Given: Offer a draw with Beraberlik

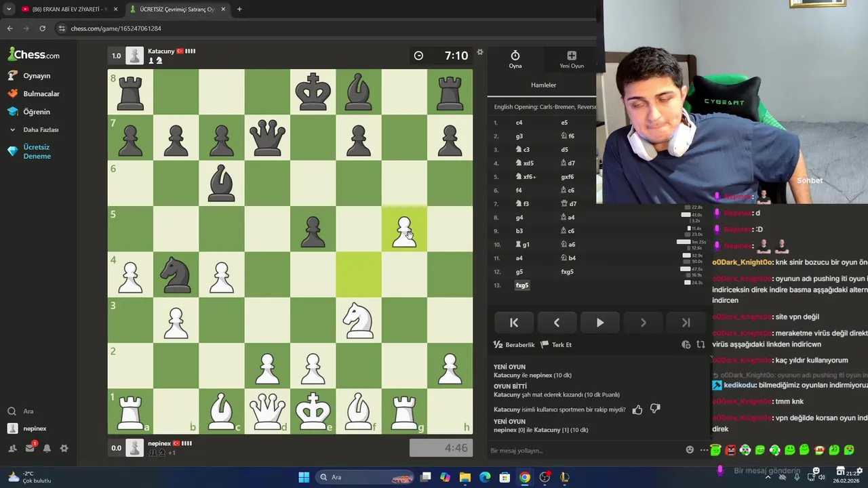Looking at the screenshot, I should pos(514,345).
